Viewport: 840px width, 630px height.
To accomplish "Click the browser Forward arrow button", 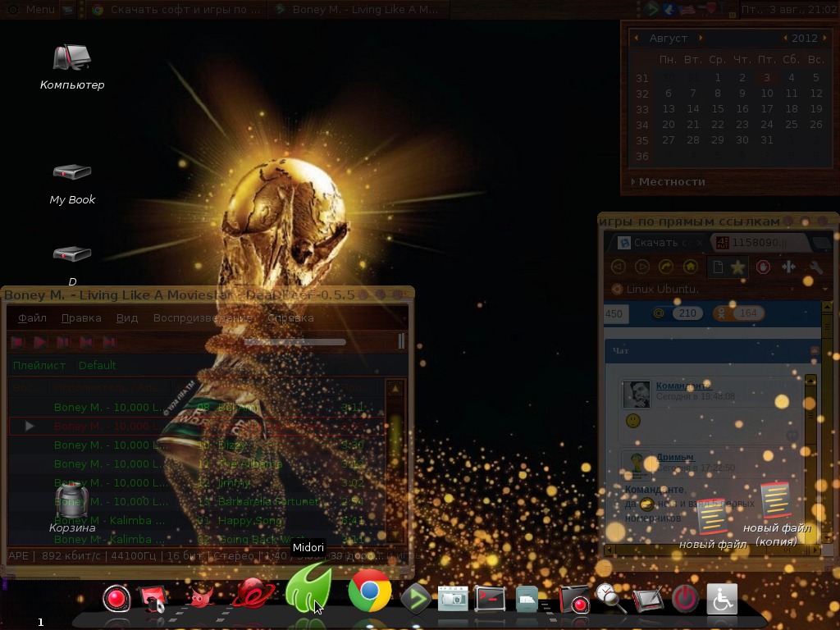I will (641, 267).
